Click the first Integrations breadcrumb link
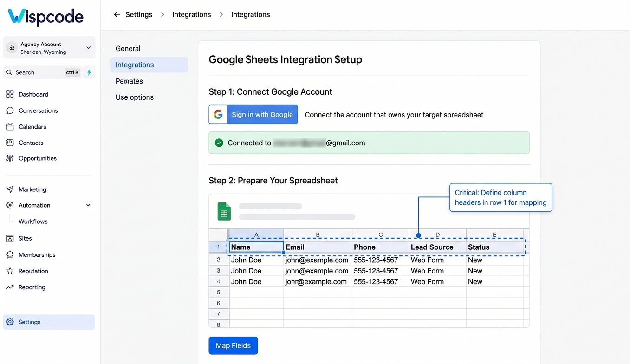630x364 pixels. pyautogui.click(x=192, y=14)
